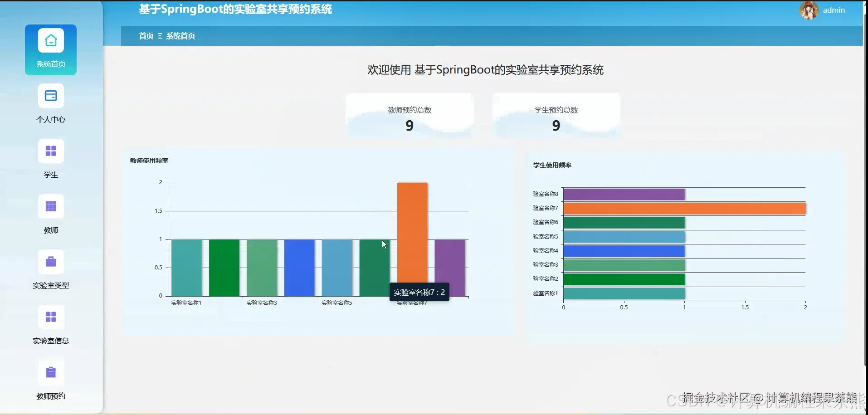Screen dimensions: 868x415
Task: Open the 教师 module icon
Action: [x=50, y=206]
